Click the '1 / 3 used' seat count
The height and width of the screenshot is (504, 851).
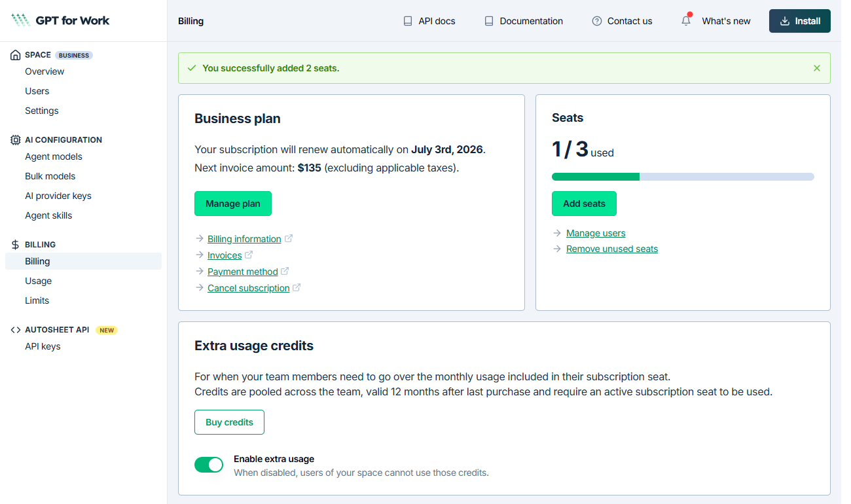tap(583, 150)
